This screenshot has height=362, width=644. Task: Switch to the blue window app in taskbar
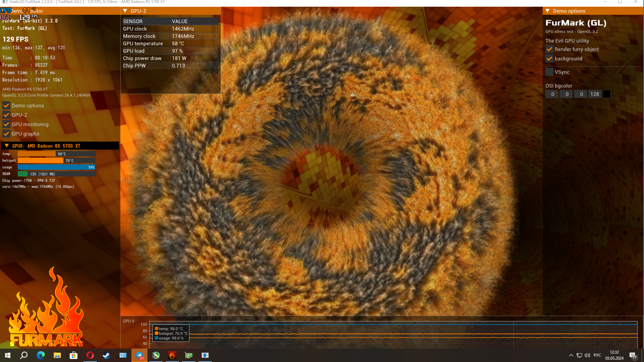[x=205, y=355]
